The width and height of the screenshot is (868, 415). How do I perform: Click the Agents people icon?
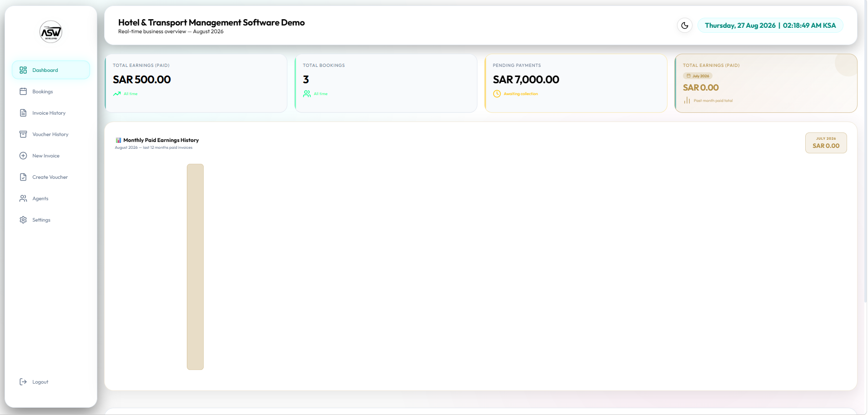pos(23,198)
